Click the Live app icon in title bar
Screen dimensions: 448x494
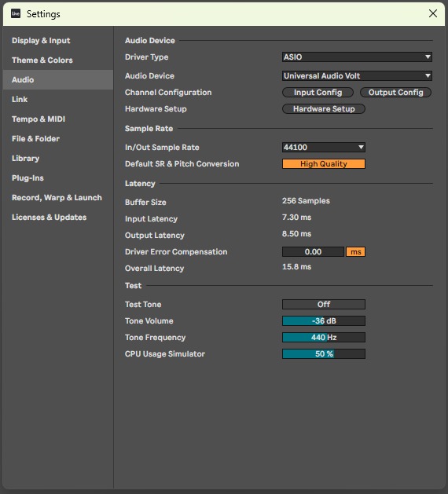16,13
